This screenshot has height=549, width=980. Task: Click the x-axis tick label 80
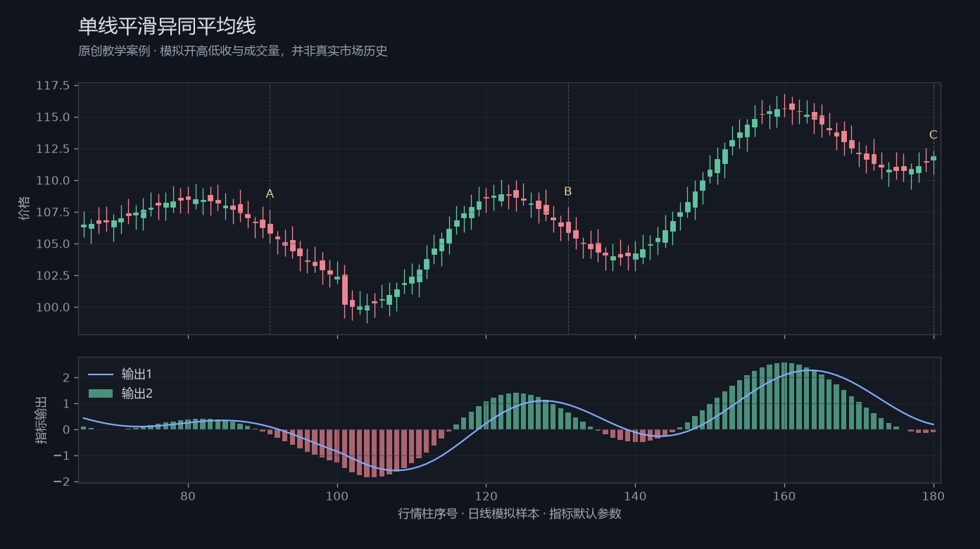pyautogui.click(x=188, y=495)
